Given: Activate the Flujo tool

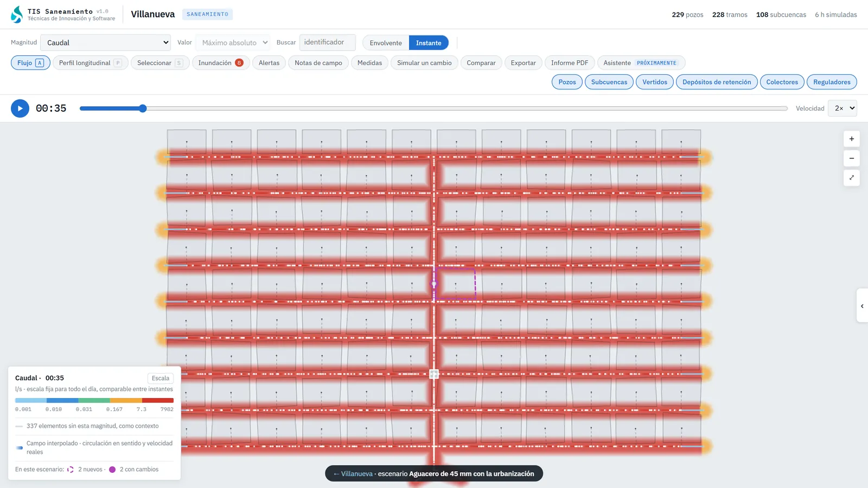Looking at the screenshot, I should tap(30, 63).
